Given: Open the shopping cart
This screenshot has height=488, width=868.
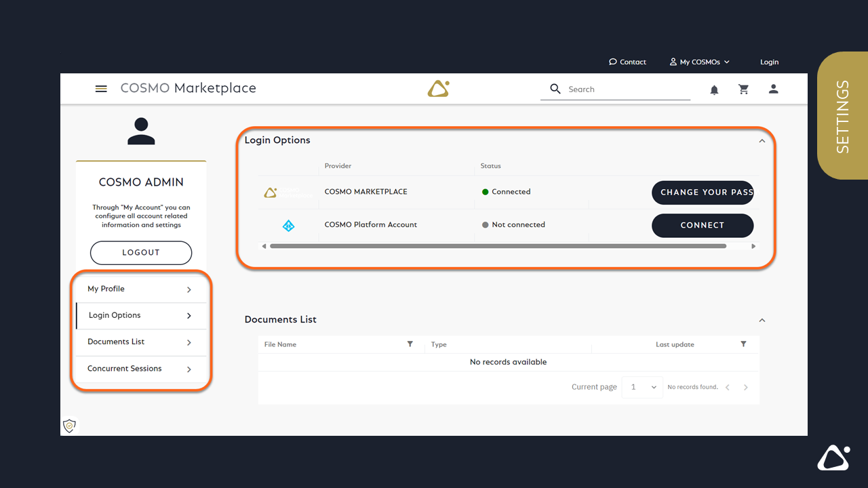Looking at the screenshot, I should [x=744, y=89].
